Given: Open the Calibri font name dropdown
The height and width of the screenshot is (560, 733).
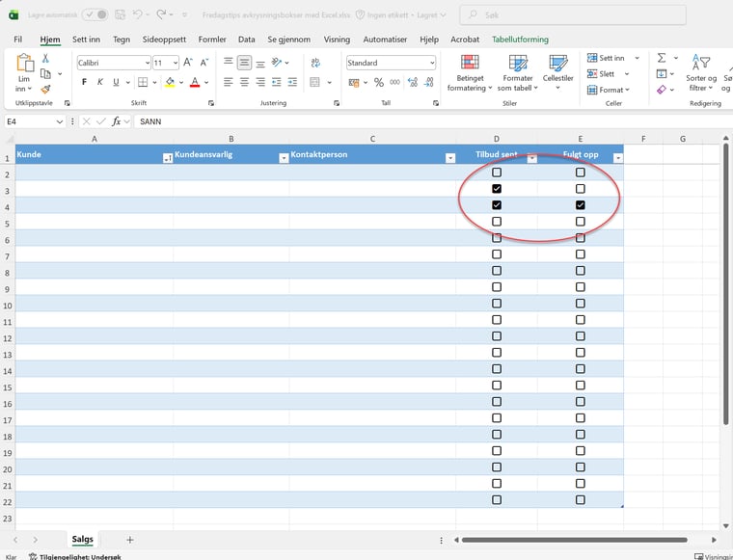Looking at the screenshot, I should tap(148, 63).
